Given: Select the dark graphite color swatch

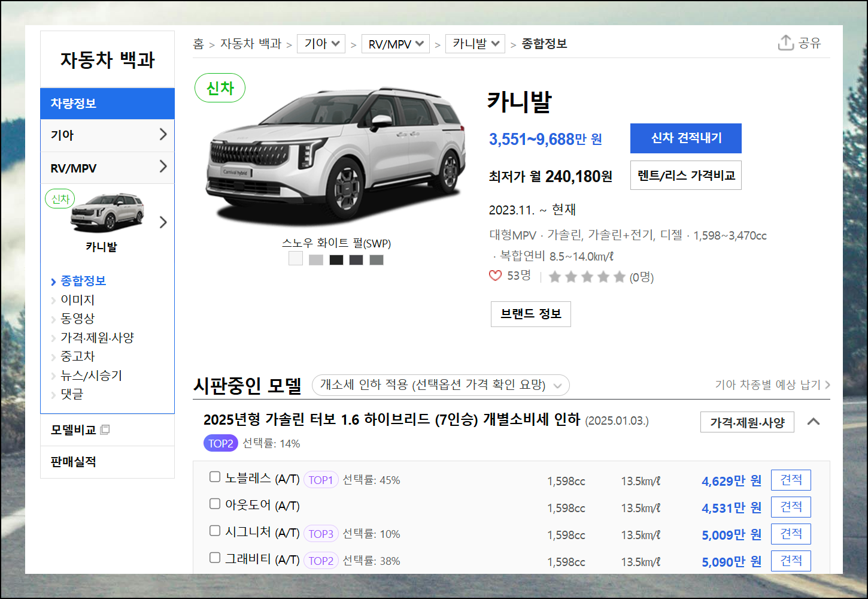Looking at the screenshot, I should [356, 259].
